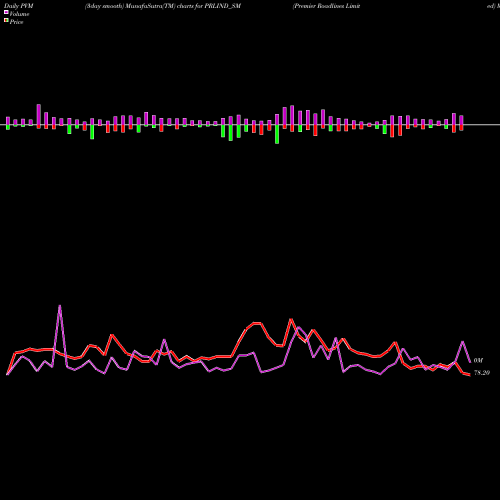Click the longest green bar below the baseline
Screen dimensions: 500x500
click(277, 134)
